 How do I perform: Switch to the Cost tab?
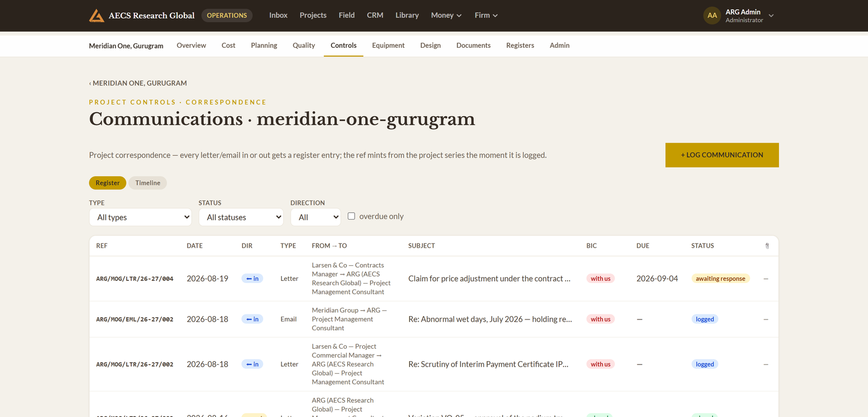point(228,46)
